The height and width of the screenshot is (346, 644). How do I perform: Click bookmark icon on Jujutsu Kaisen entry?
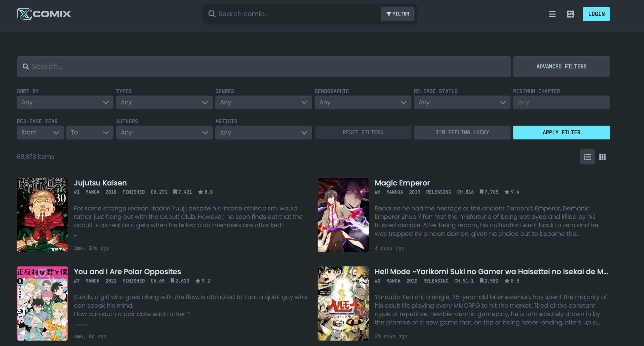[175, 192]
